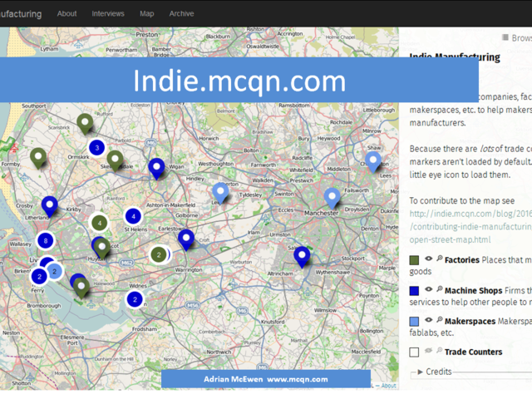Screen dimensions: 532x399
Task: Zoom to Makerspaces layer magnifier
Action: point(440,320)
